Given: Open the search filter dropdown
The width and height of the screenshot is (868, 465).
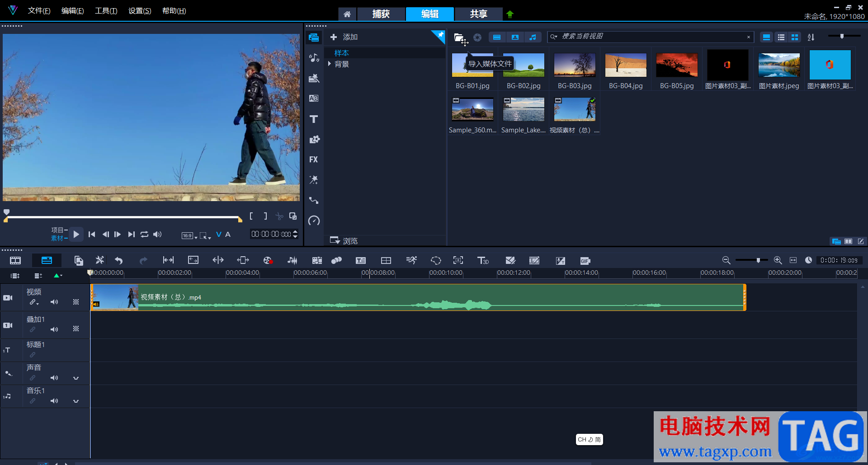Looking at the screenshot, I should (554, 37).
